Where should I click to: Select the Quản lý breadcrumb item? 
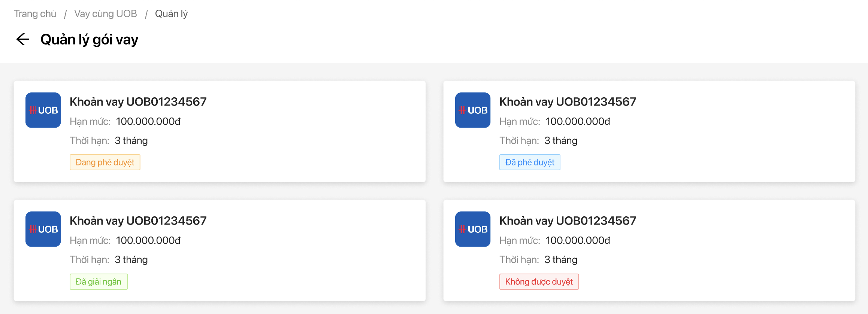[171, 14]
